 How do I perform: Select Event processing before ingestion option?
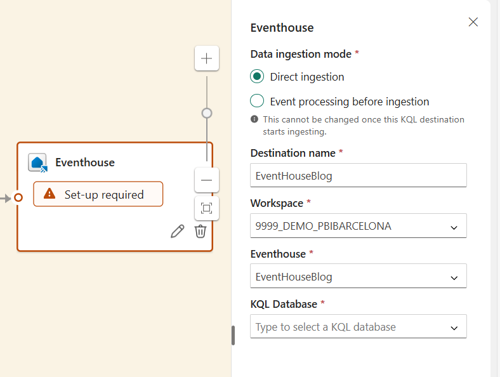point(257,101)
